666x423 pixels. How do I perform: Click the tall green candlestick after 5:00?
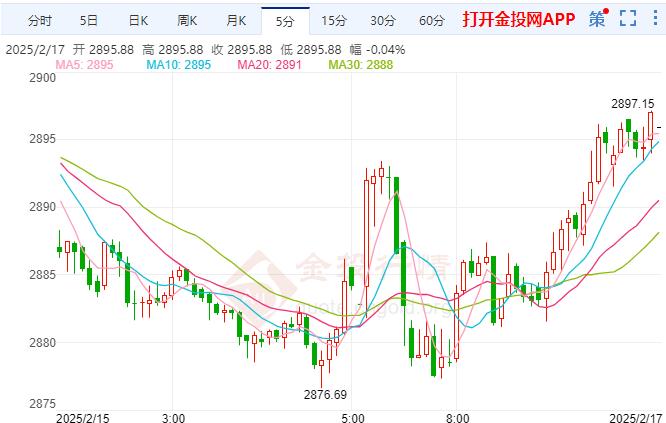(396, 215)
